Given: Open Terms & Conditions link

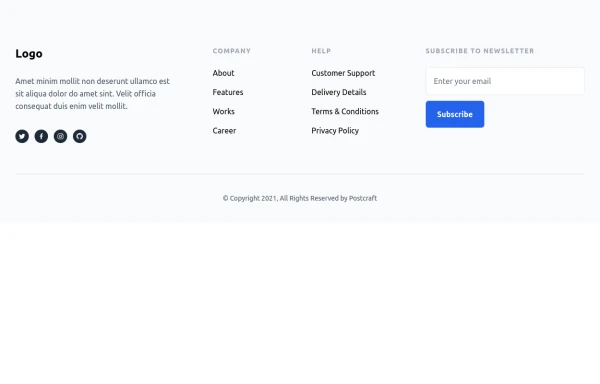Looking at the screenshot, I should click(x=345, y=111).
